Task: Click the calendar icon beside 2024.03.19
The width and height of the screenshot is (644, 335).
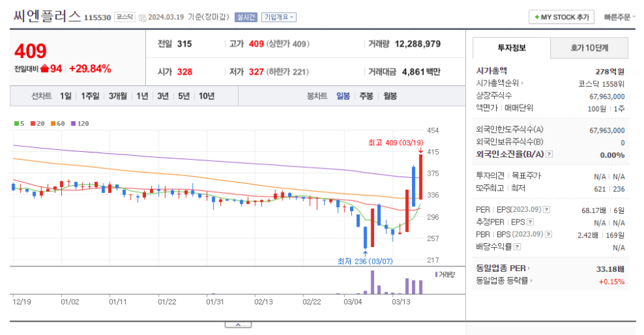Action: (142, 18)
